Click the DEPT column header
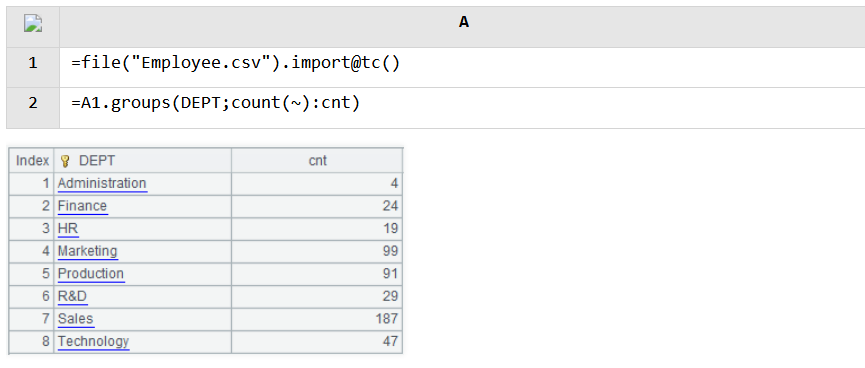Image resolution: width=865 pixels, height=368 pixels. click(142, 161)
